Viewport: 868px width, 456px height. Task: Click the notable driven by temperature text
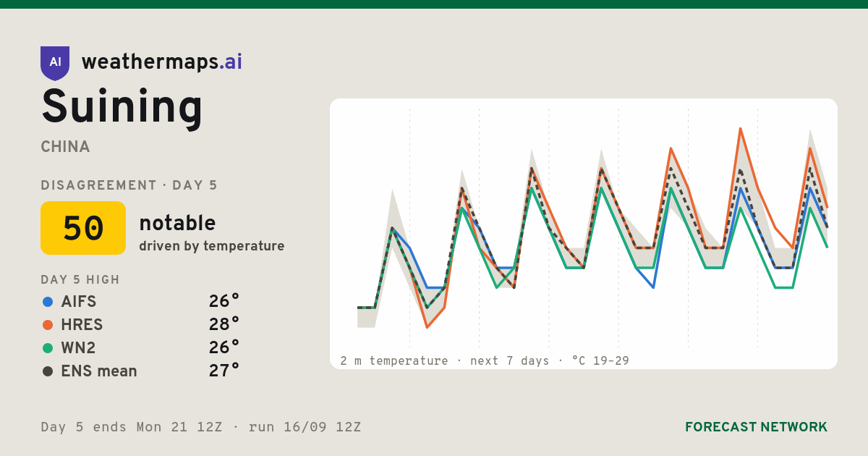[x=212, y=233]
